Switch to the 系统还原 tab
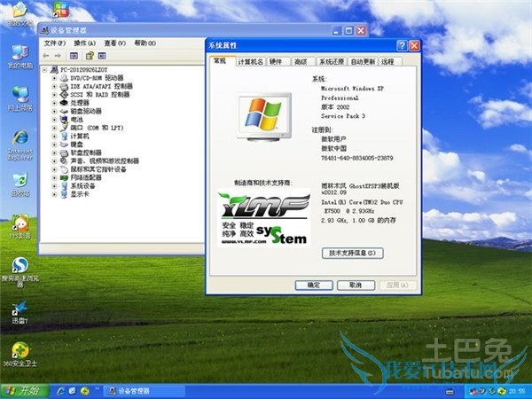This screenshot has width=532, height=399. [x=332, y=62]
